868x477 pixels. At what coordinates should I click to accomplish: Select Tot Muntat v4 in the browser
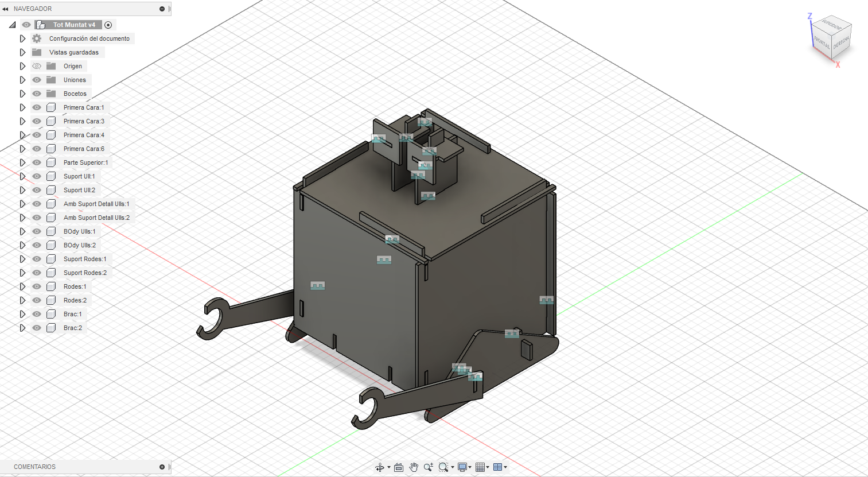74,25
